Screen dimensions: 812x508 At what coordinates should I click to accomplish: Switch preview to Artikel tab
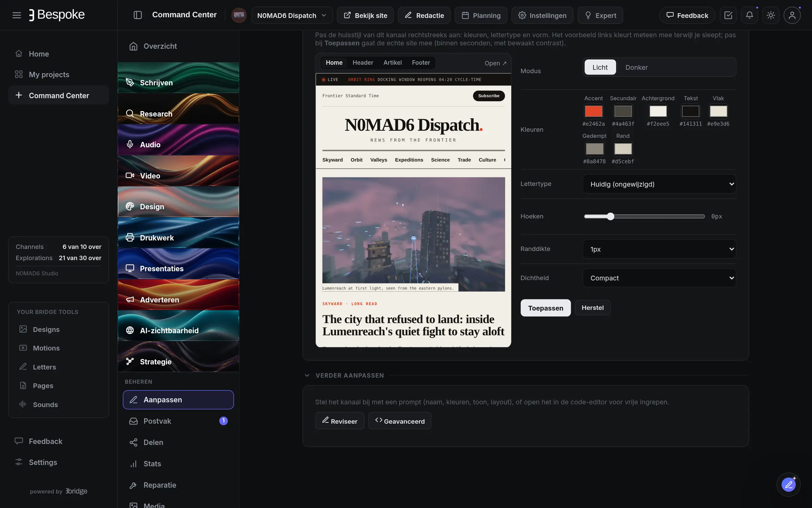click(x=392, y=63)
